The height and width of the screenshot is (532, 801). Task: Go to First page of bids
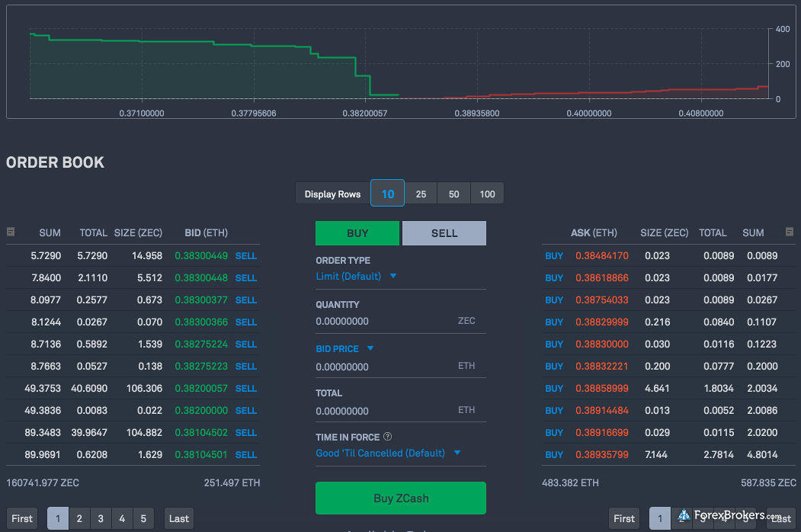click(22, 519)
